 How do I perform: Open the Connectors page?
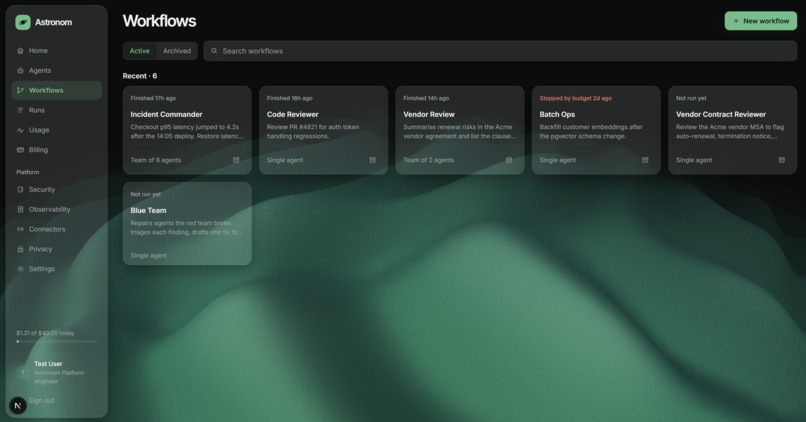pyautogui.click(x=57, y=229)
